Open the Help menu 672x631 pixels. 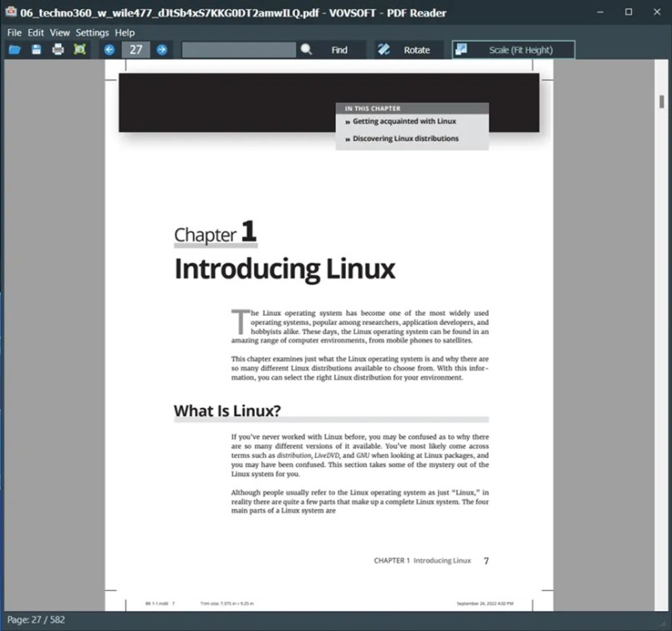point(124,32)
